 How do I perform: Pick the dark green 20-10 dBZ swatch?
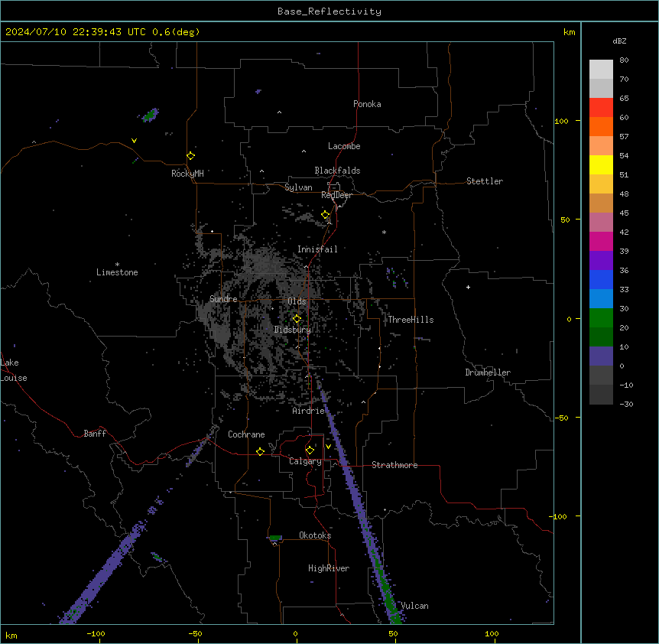(x=601, y=337)
